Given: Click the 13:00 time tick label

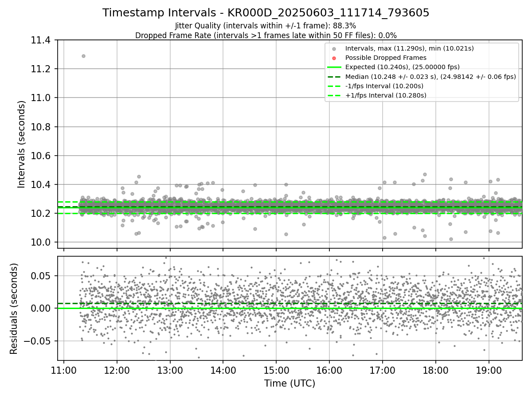Looking at the screenshot, I should click(170, 370).
